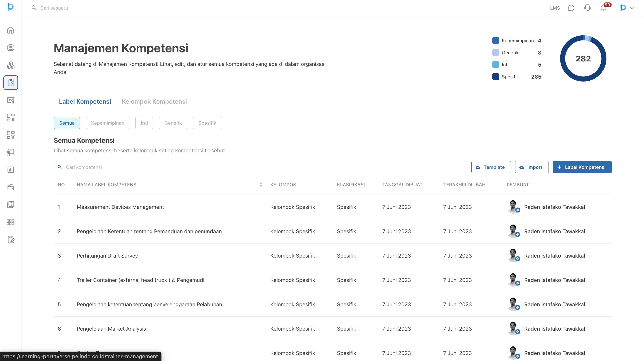644x361 pixels.
Task: Switch to Kelompok Kompetensi tab
Action: pos(154,101)
